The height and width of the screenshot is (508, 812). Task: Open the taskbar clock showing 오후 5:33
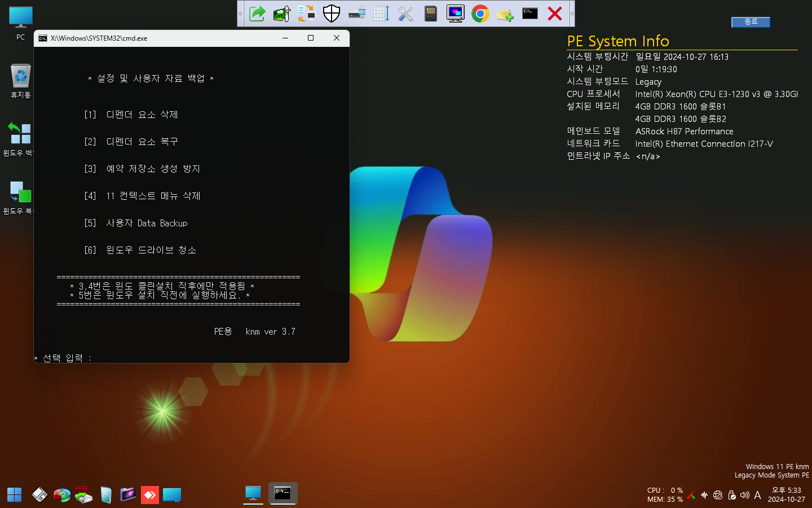[x=786, y=494]
